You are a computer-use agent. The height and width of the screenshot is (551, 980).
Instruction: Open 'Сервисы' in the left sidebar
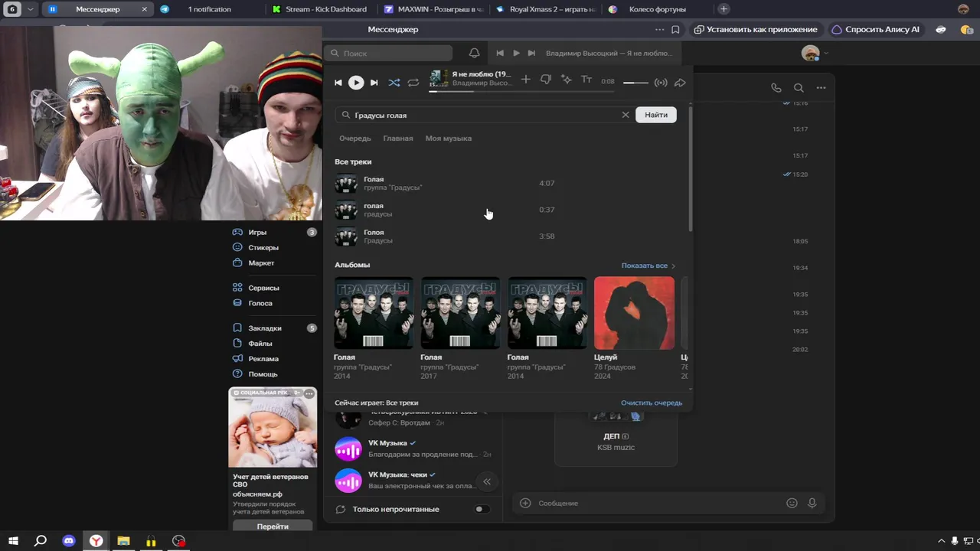click(x=273, y=288)
